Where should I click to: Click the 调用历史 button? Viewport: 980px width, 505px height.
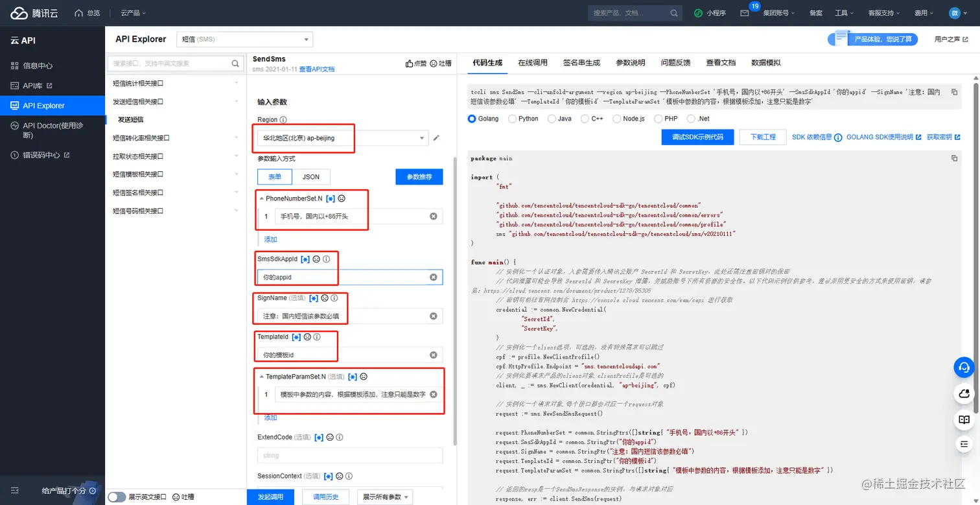click(x=325, y=497)
